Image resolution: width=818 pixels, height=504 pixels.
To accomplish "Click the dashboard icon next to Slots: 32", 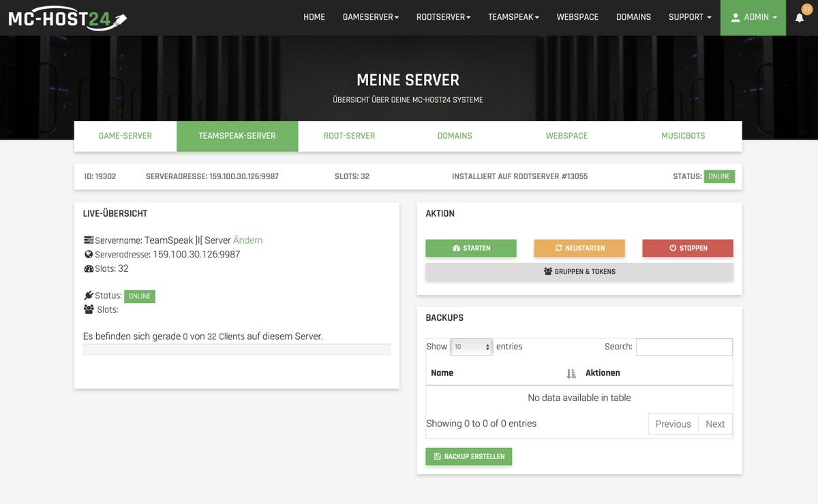I will pos(89,269).
